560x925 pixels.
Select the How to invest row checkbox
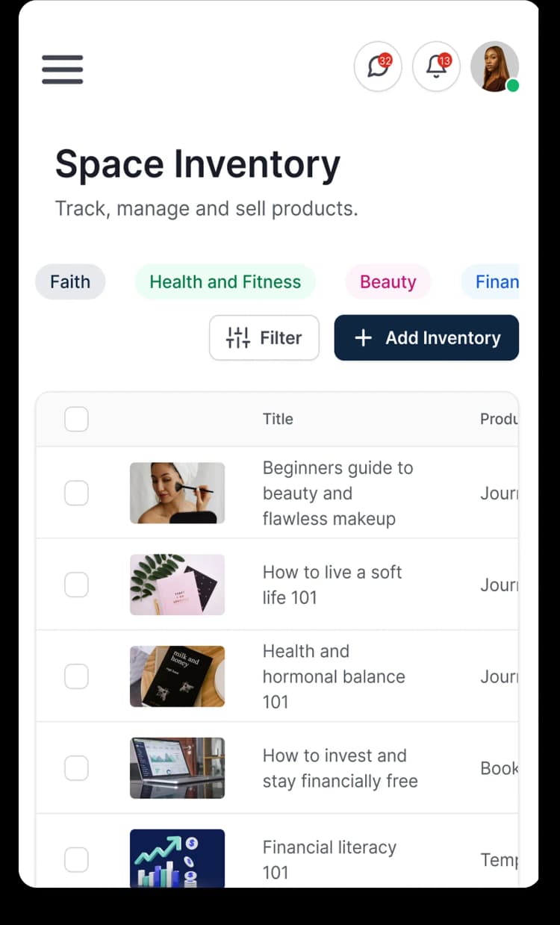pyautogui.click(x=76, y=767)
